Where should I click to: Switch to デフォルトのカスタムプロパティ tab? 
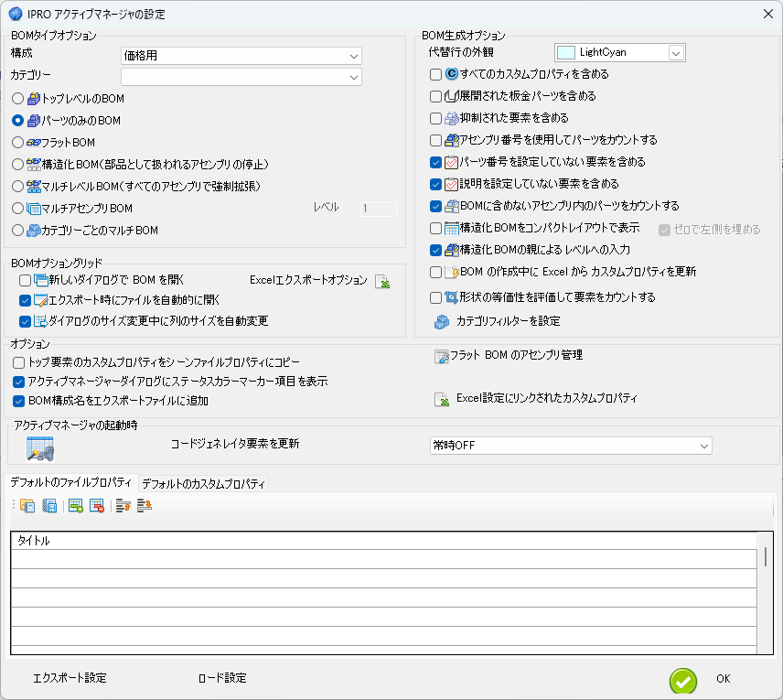pos(203,483)
